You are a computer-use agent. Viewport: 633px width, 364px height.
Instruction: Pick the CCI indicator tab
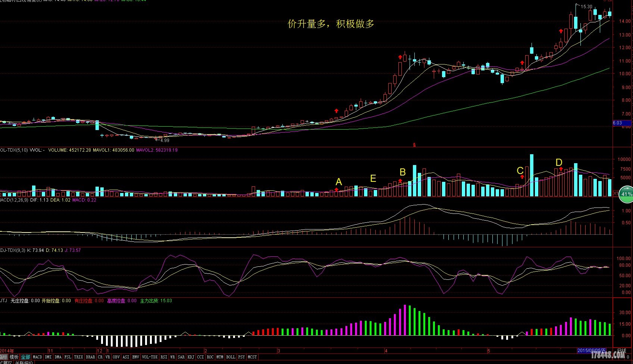201,357
